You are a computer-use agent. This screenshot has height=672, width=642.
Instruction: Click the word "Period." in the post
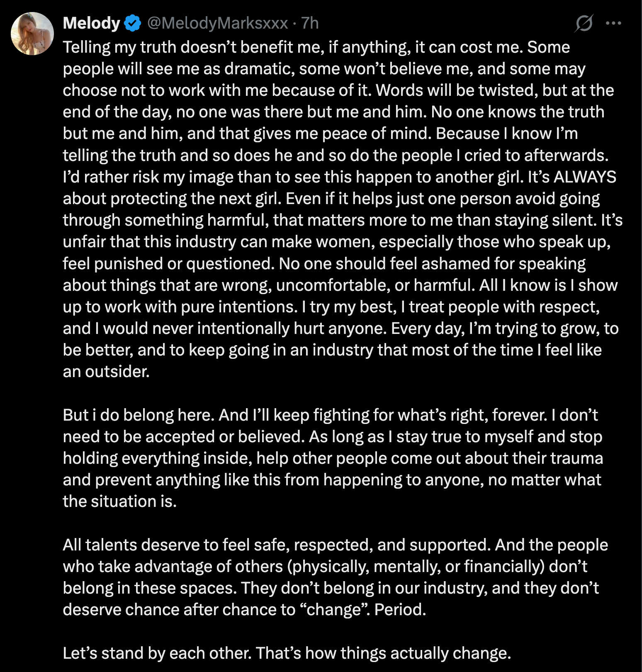point(400,610)
